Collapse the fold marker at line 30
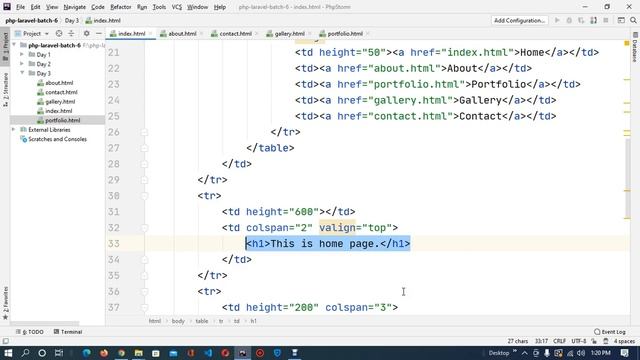This screenshot has height=360, width=640. [144, 196]
